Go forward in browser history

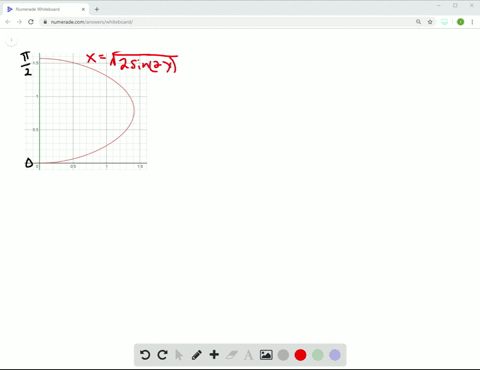pos(19,22)
